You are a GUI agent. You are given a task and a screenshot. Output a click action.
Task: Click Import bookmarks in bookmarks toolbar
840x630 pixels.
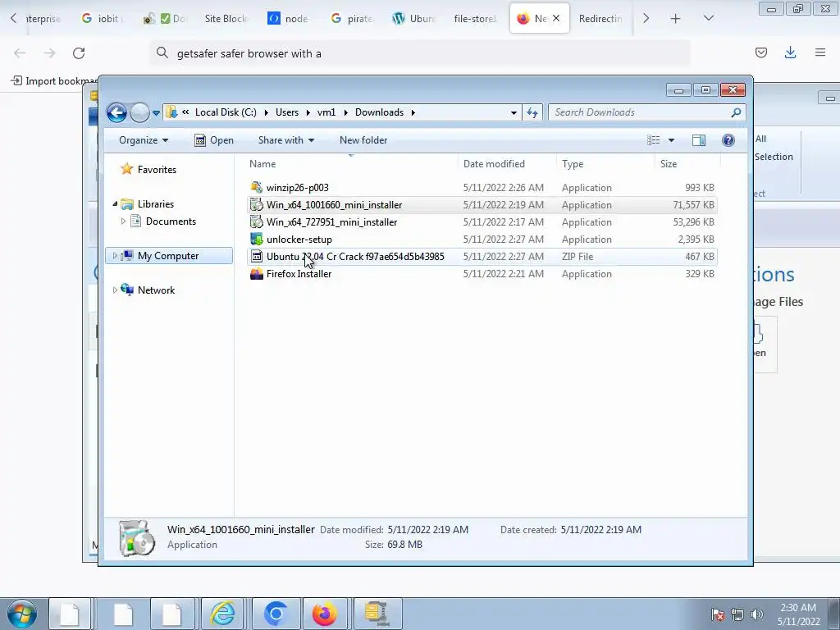pos(53,81)
